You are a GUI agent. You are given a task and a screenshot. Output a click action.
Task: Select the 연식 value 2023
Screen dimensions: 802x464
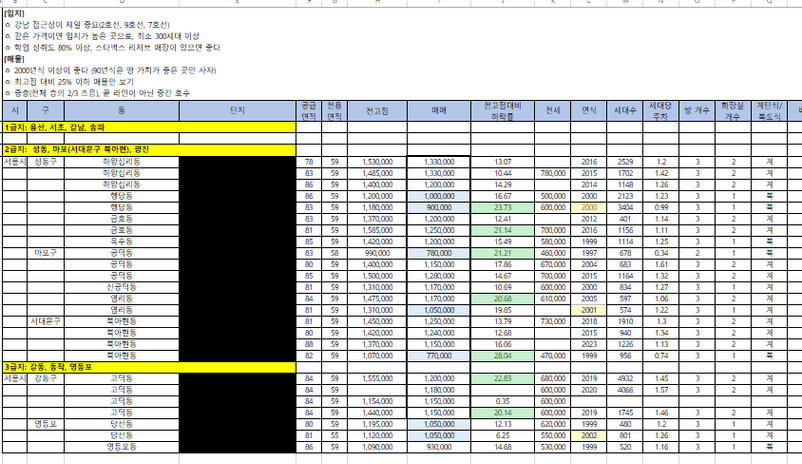point(589,344)
